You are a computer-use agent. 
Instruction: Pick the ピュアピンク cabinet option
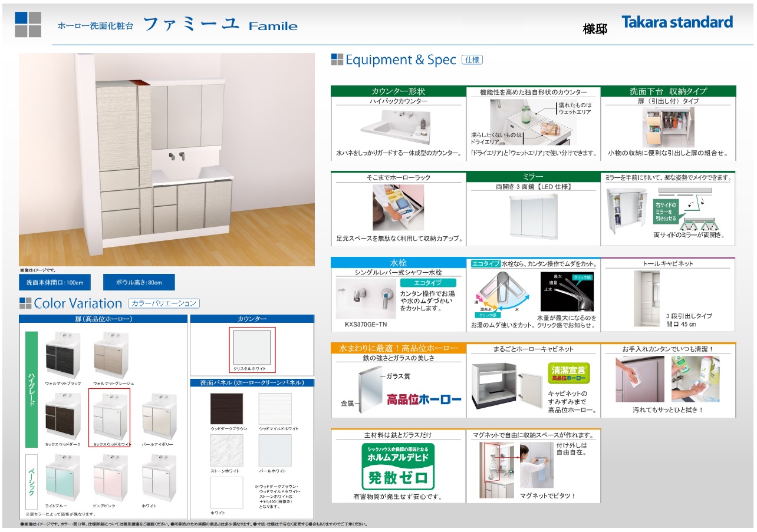tap(110, 478)
